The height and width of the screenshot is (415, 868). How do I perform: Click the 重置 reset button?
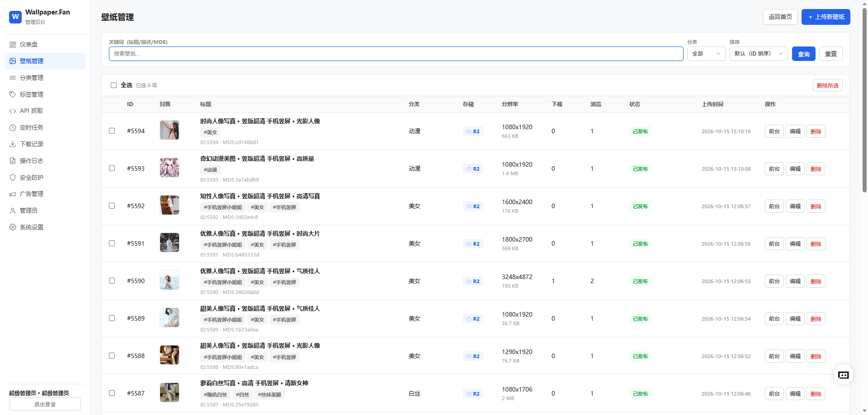(x=830, y=54)
